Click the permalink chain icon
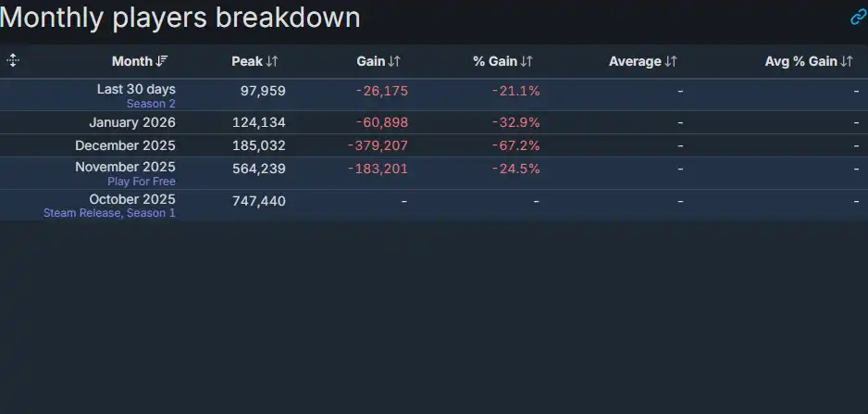 [x=858, y=18]
